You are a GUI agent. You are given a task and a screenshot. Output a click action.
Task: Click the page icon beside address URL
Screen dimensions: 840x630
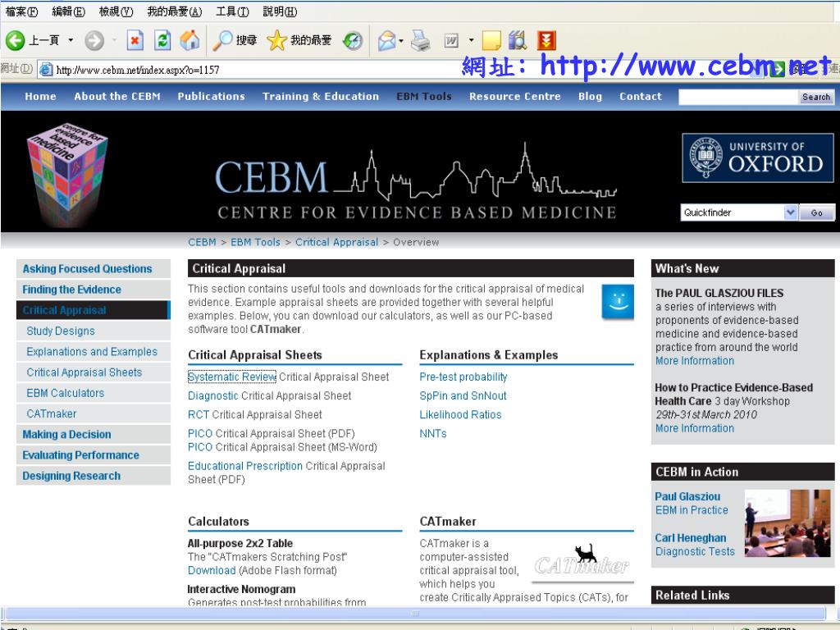coord(47,69)
